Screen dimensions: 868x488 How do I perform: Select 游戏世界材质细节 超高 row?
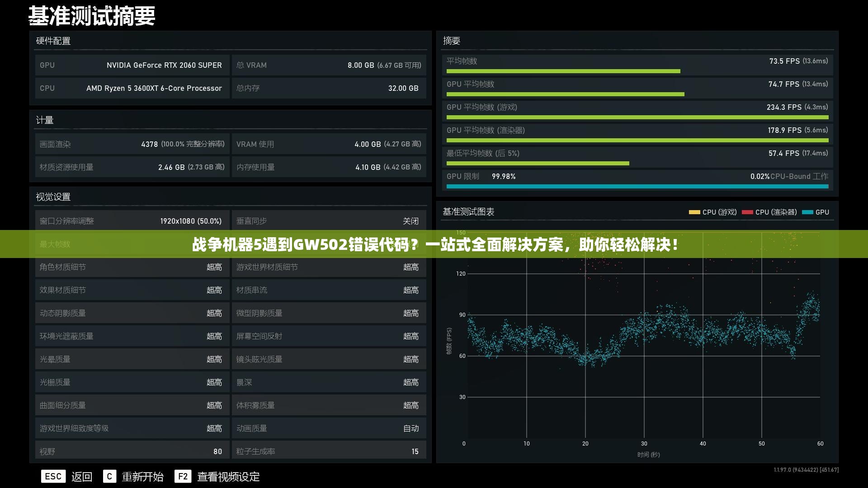(x=329, y=267)
